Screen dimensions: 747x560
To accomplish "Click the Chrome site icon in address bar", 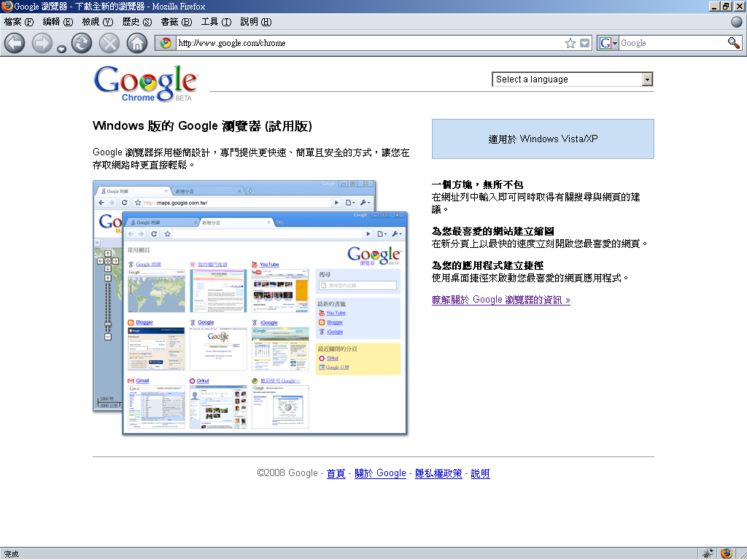I will (x=166, y=43).
